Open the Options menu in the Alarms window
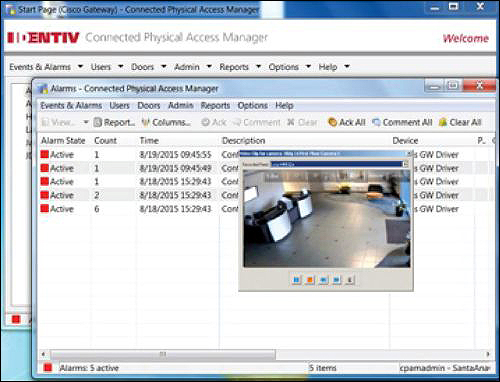 click(x=253, y=106)
